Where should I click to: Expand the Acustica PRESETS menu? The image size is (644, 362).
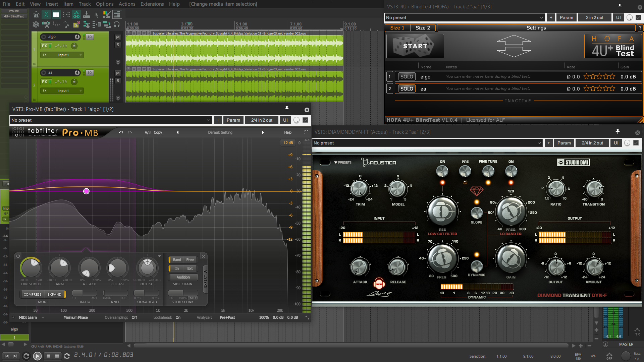coord(342,163)
